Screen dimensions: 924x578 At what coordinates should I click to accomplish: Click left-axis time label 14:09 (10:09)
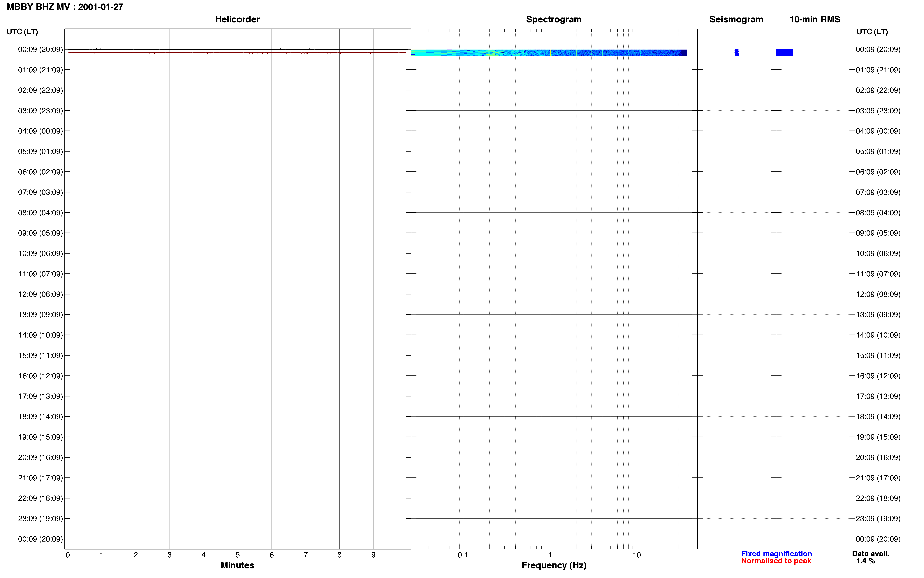point(41,335)
